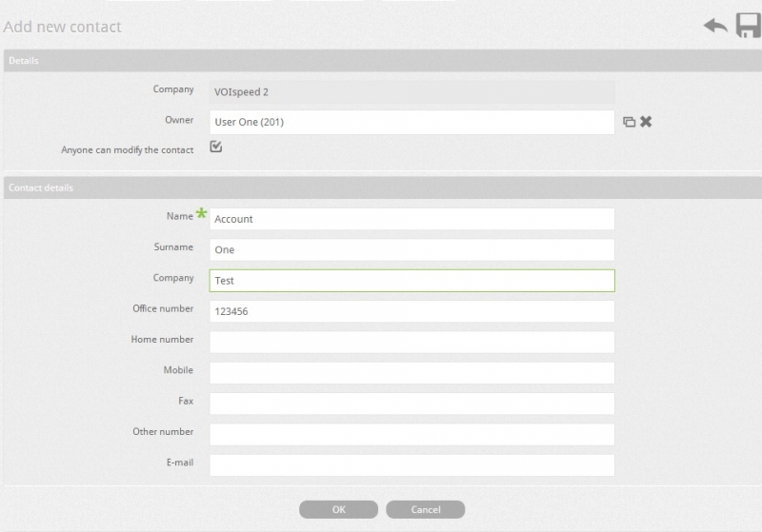Screen dimensions: 762x532
Task: Click the E-mail label
Action: pos(180,463)
